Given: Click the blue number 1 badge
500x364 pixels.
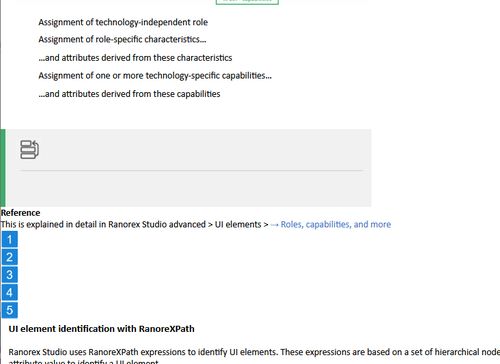Looking at the screenshot, I should [9, 239].
